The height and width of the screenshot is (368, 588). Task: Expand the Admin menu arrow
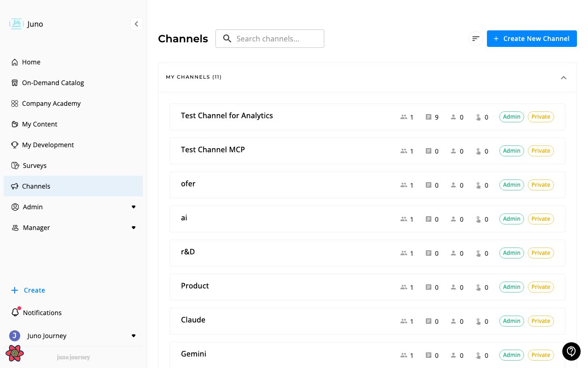coord(134,207)
